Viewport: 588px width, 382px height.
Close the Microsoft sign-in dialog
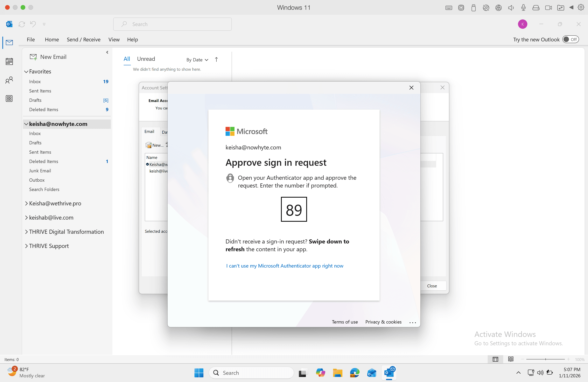click(411, 88)
